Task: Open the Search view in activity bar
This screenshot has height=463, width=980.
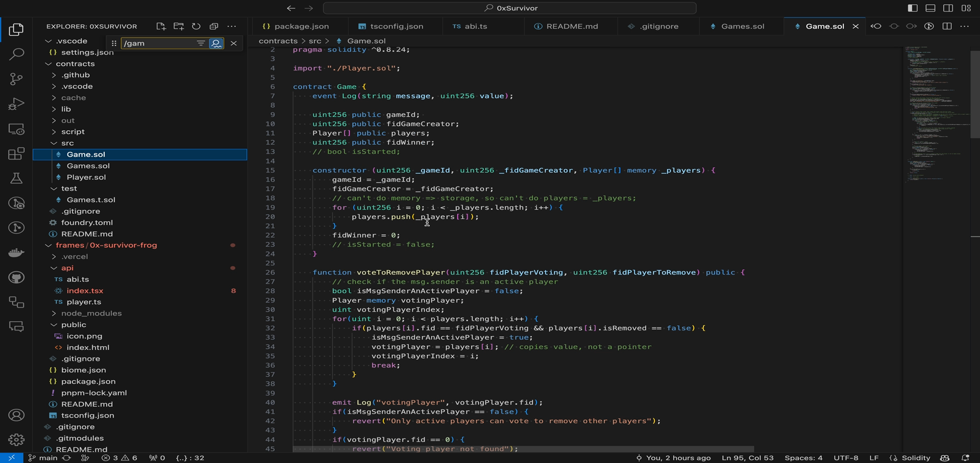Action: 16,54
